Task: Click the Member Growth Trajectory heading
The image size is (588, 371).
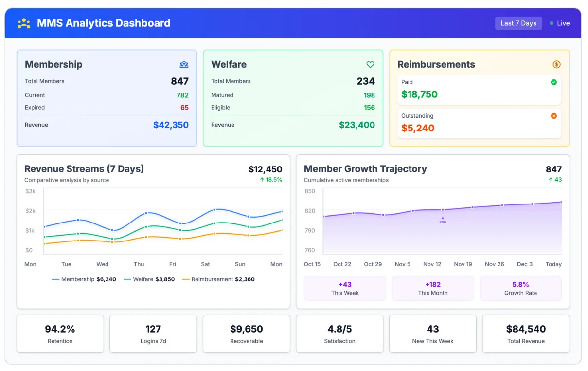Action: coord(365,169)
